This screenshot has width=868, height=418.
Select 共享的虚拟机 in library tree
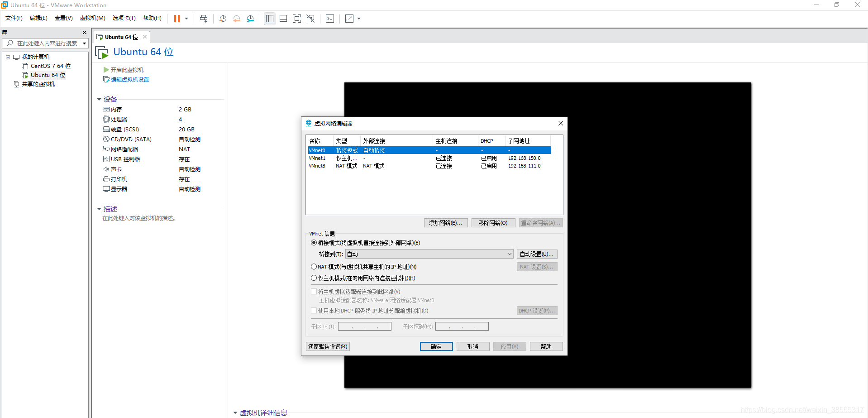[x=38, y=84]
